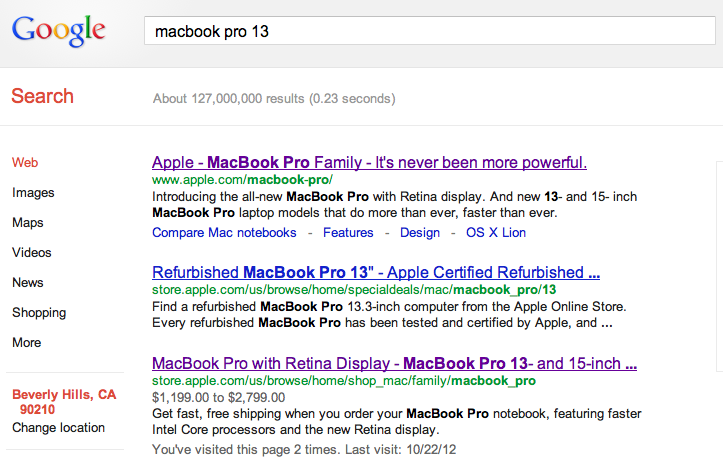Open the Features sitelink
723x459 pixels.
point(348,232)
